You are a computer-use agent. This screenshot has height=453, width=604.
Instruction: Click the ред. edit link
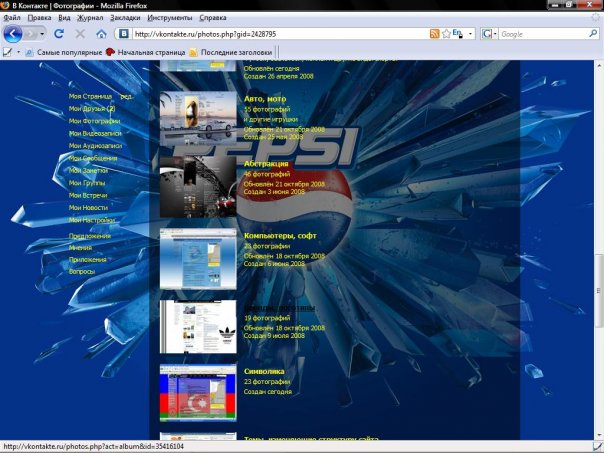tap(126, 96)
